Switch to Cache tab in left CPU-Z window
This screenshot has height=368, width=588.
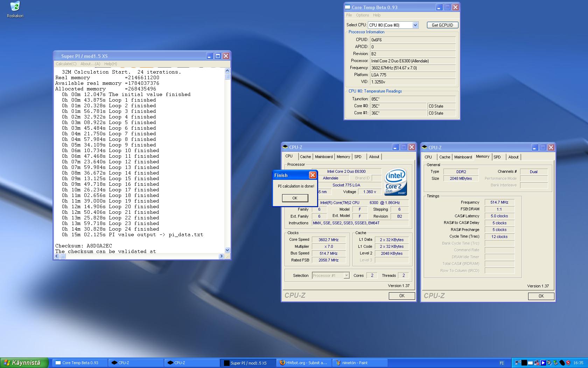[x=305, y=157]
